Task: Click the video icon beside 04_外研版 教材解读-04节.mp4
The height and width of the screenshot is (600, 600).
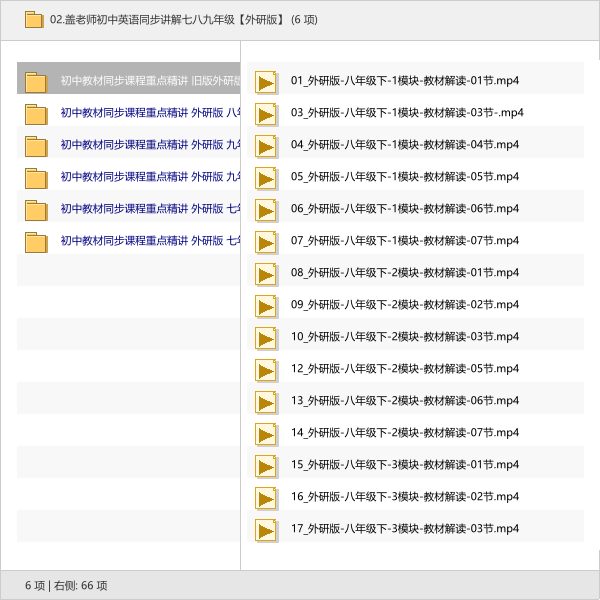Action: click(266, 146)
